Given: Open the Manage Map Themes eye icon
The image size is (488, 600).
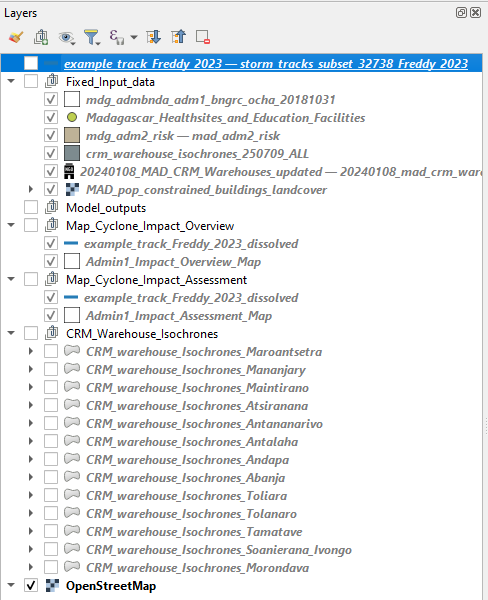Looking at the screenshot, I should click(x=66, y=38).
